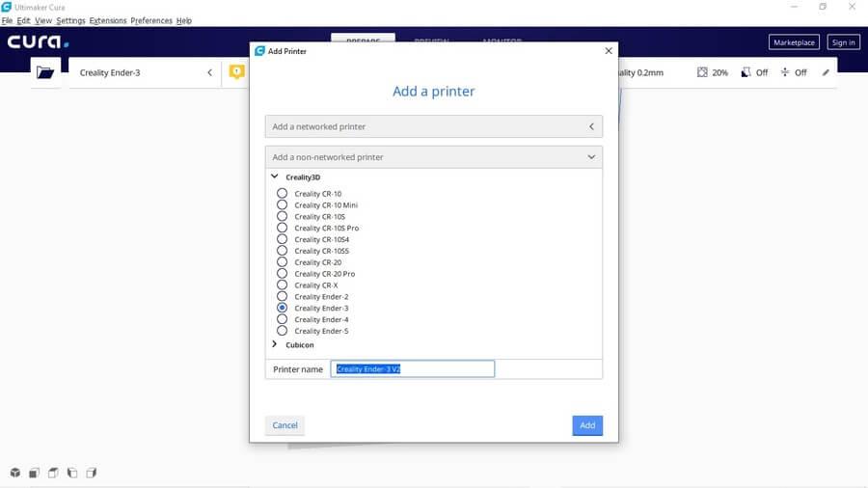Screen dimensions: 868x488
Task: Click the open file folder icon
Action: [44, 72]
